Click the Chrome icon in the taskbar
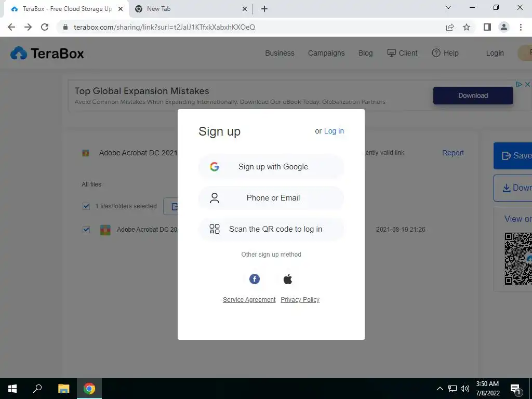 [x=89, y=389]
